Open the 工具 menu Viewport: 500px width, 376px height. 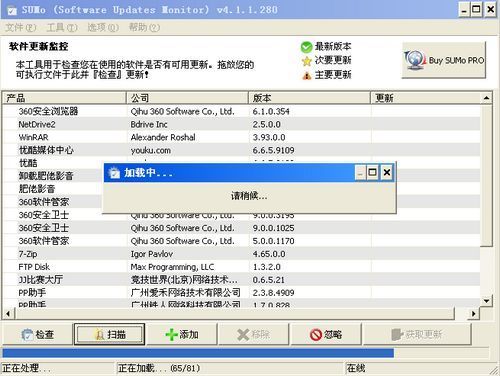tap(62, 27)
